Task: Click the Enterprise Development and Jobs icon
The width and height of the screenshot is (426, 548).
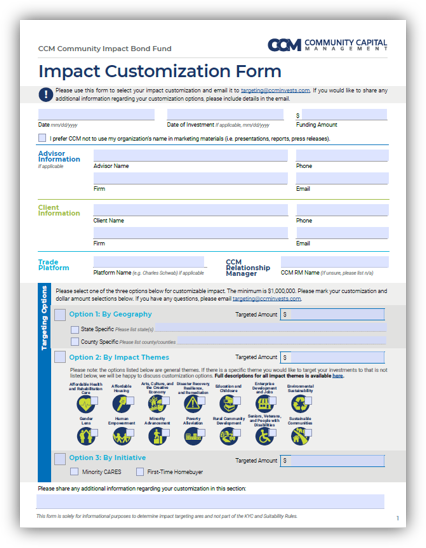Action: [x=264, y=404]
